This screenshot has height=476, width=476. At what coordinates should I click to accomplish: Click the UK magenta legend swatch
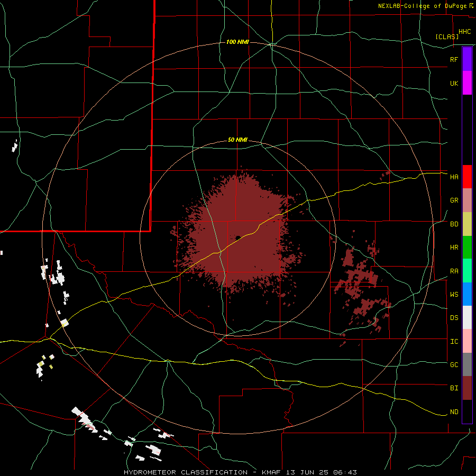467,83
